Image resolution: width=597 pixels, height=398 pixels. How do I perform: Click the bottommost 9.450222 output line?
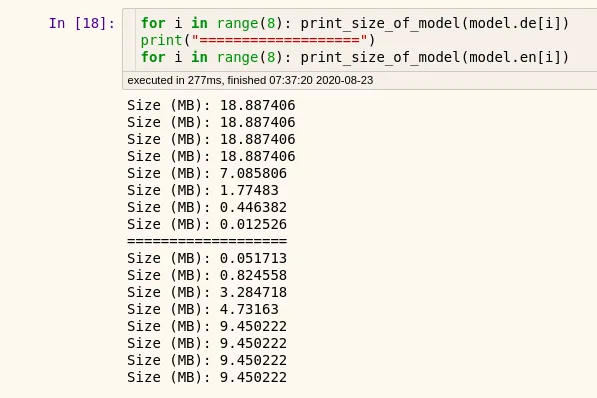(207, 377)
